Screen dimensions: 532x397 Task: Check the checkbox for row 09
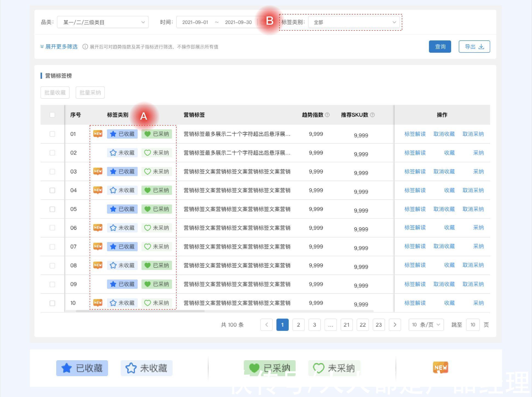[52, 284]
